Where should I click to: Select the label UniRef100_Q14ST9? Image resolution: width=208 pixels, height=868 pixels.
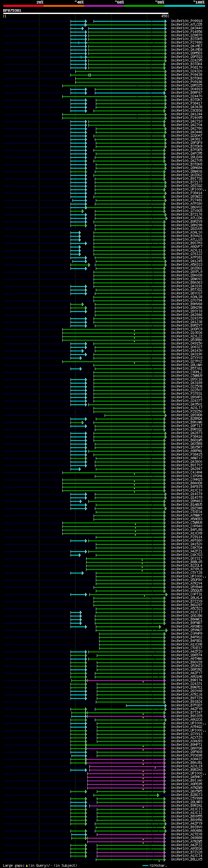coord(187,494)
